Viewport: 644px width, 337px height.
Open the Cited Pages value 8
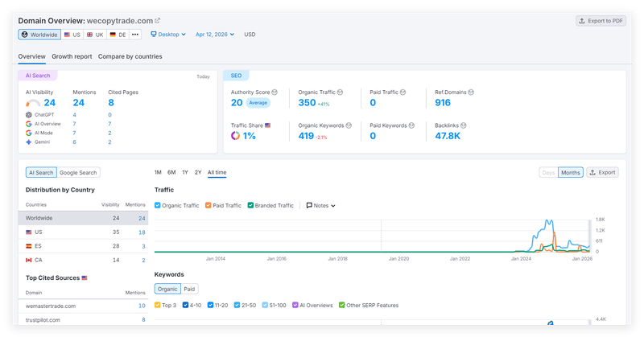(x=111, y=103)
